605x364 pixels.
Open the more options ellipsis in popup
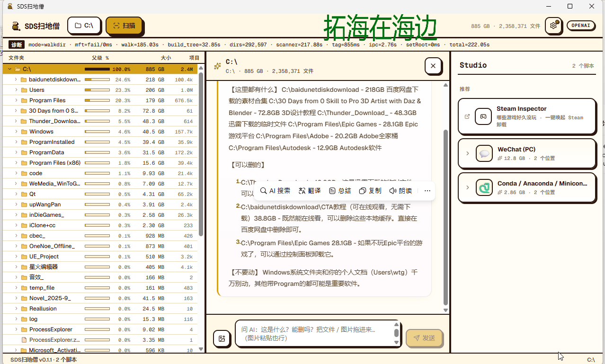(x=427, y=191)
